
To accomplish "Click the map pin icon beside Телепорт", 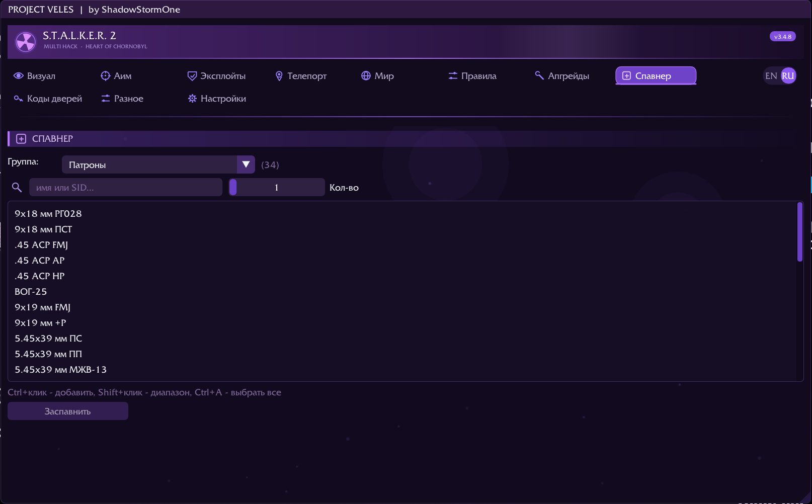I will (x=279, y=76).
